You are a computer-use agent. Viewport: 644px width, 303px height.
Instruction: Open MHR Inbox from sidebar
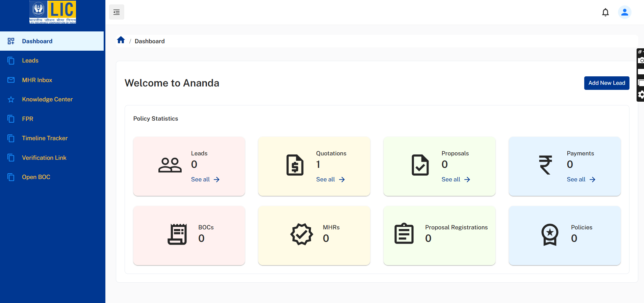(x=37, y=80)
